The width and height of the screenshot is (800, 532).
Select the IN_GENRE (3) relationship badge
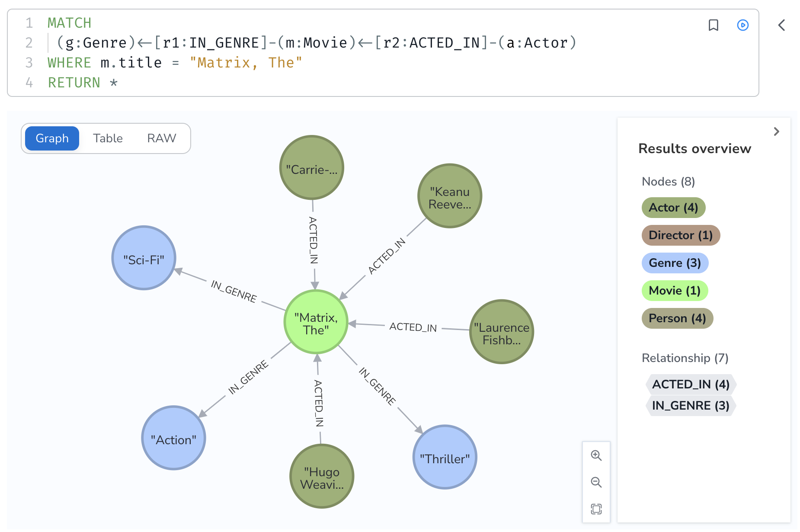coord(690,406)
